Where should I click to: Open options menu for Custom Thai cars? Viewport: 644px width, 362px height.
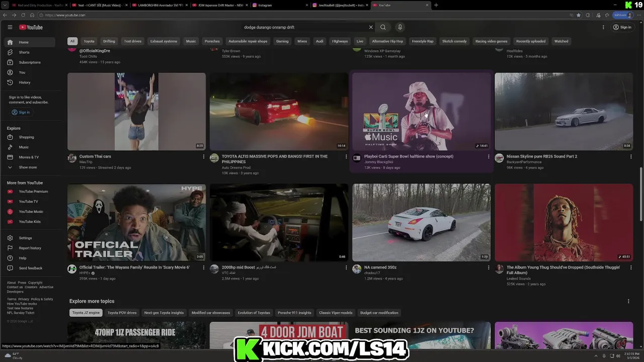point(204,157)
